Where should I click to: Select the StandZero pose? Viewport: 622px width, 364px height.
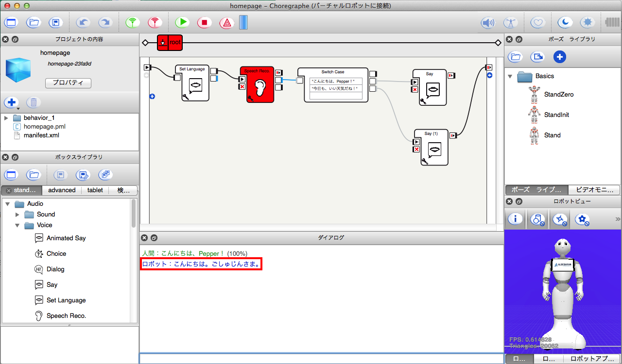pyautogui.click(x=551, y=94)
